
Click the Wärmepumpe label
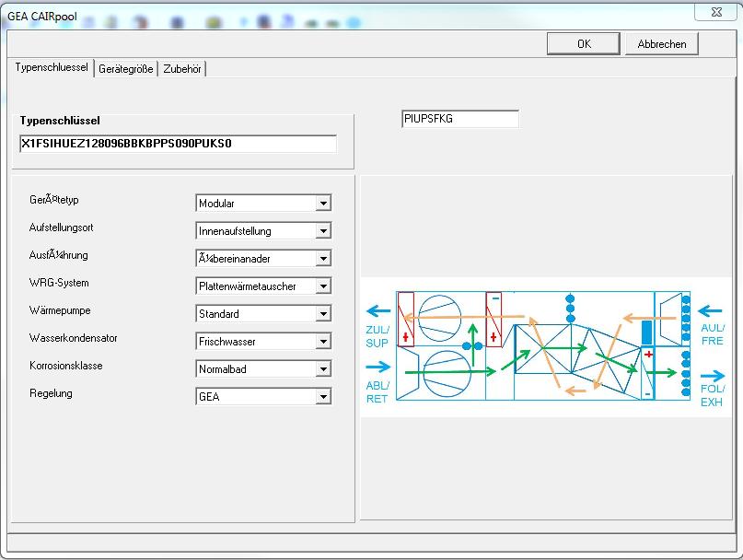60,310
